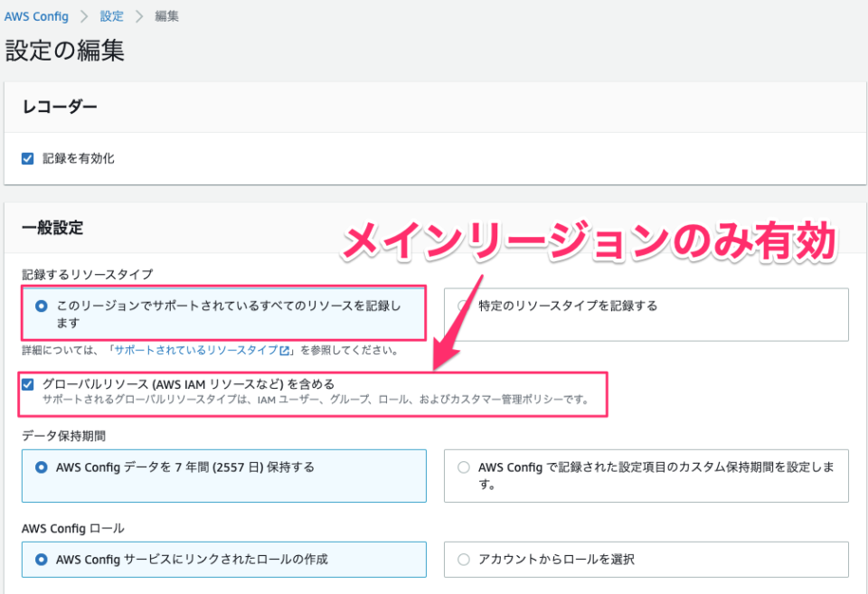Image resolution: width=868 pixels, height=594 pixels.
Task: Click the 編集 breadcrumb entry
Action: 166,15
